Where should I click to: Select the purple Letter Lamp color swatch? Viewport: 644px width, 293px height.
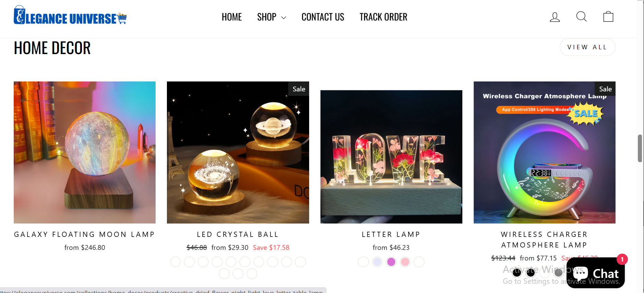point(391,262)
